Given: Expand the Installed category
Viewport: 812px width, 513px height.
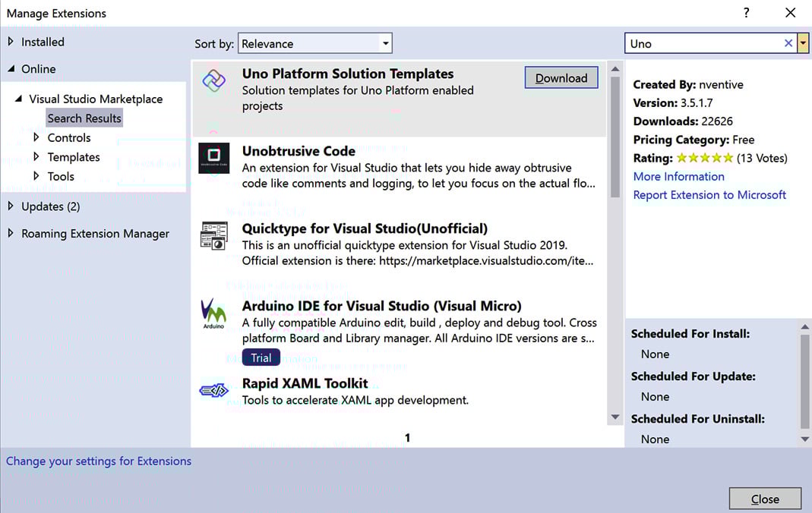Looking at the screenshot, I should point(11,42).
